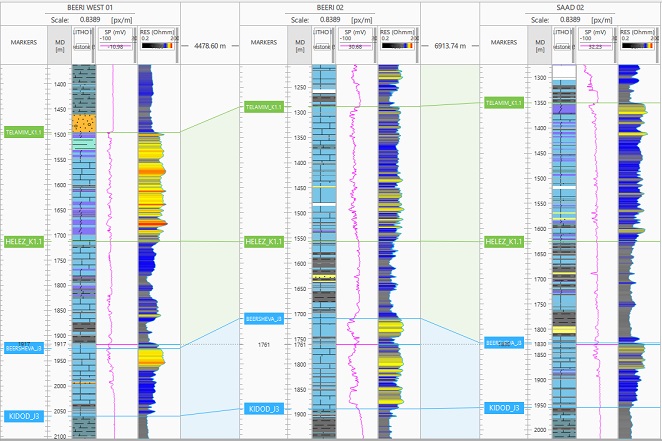Select the MARKERS column header in BEERI 02
Viewport: 662px width, 441px height.
[x=263, y=43]
